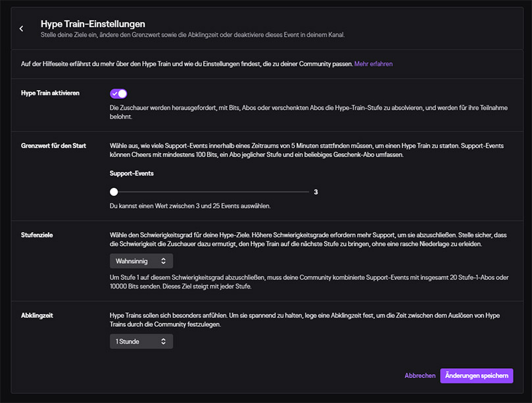Click Abbrechen to discard changes
The image size is (532, 403).
(x=420, y=375)
